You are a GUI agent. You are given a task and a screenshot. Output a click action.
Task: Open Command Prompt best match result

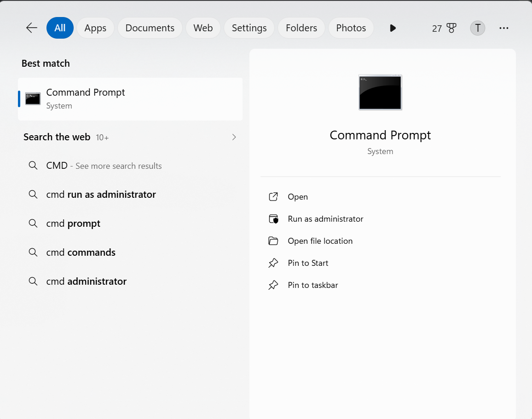tap(130, 99)
